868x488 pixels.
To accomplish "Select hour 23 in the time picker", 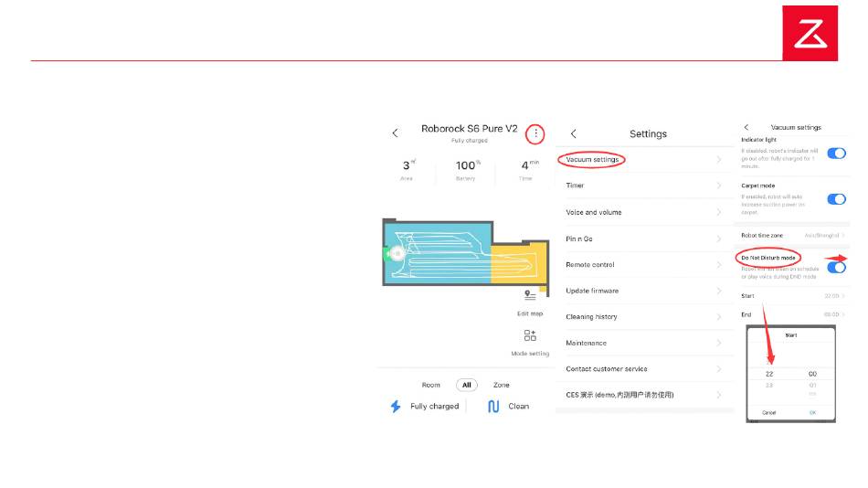I will click(769, 386).
